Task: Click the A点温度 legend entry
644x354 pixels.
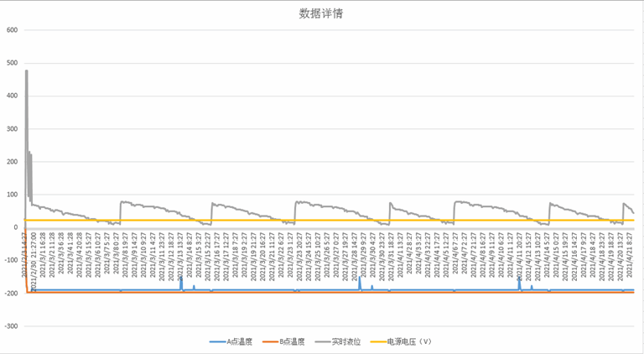Action: click(231, 341)
